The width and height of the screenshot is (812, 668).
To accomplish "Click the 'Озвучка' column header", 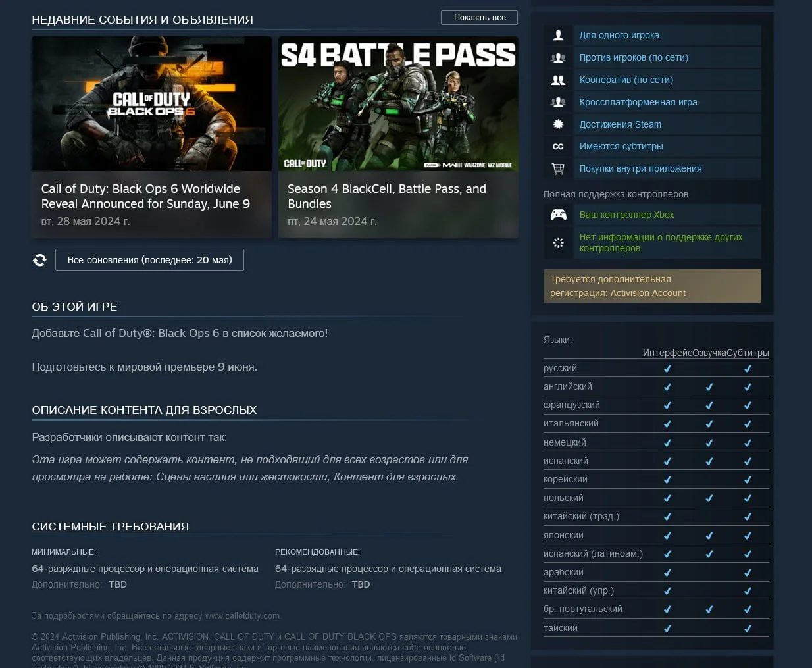I will 709,353.
